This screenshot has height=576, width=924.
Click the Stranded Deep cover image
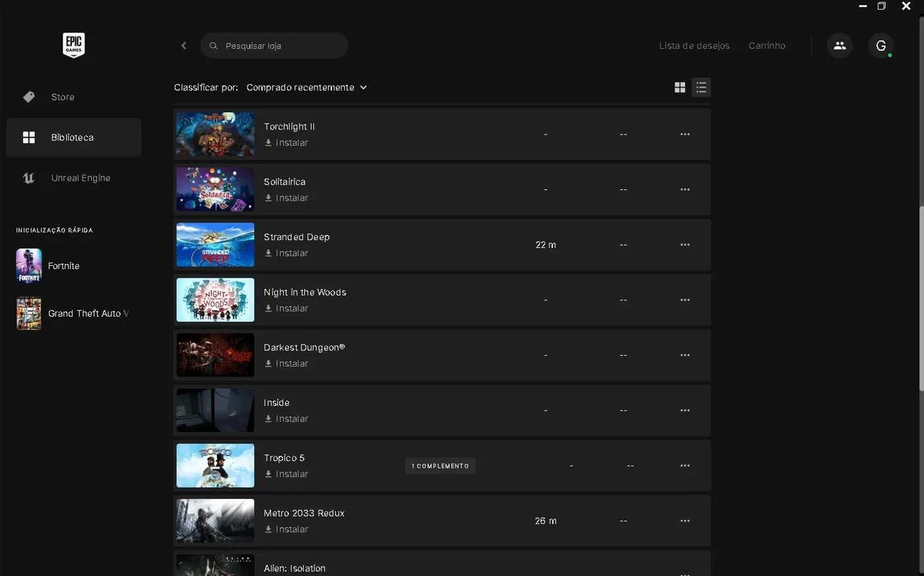215,245
